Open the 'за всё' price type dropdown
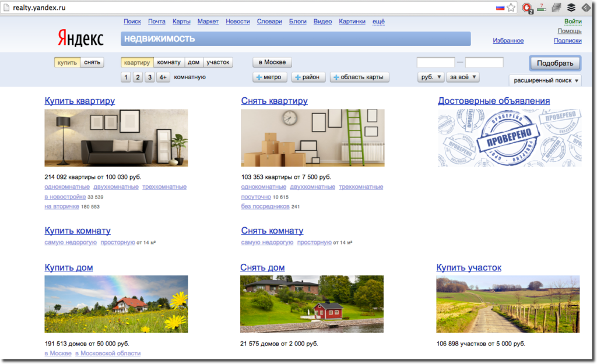This screenshot has width=597, height=364. [463, 77]
